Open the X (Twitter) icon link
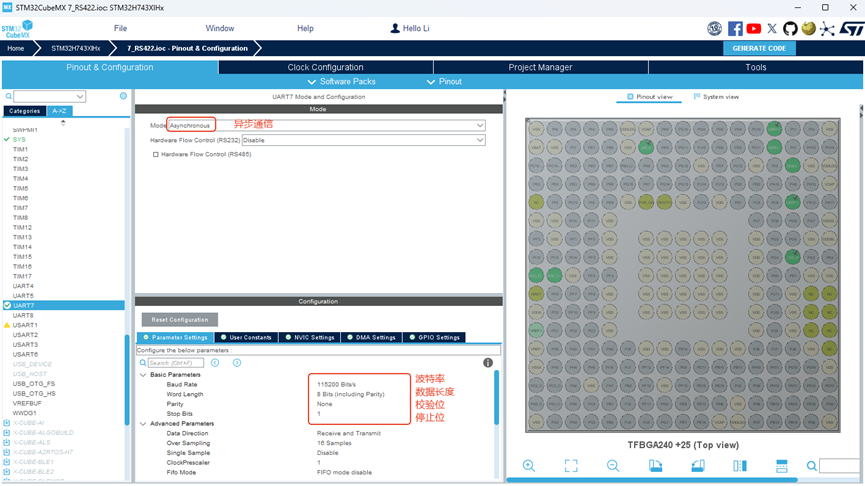Screen dimensions: 865x486 (772, 29)
